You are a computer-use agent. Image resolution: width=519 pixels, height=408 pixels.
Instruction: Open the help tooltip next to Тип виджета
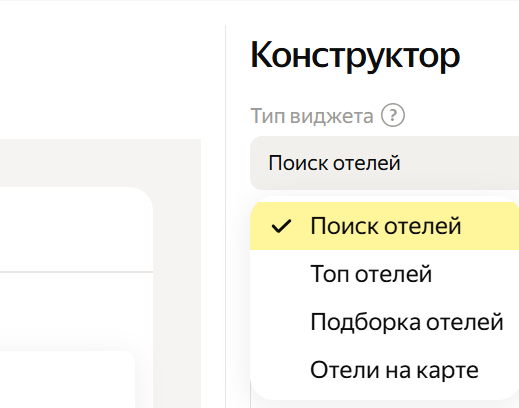click(393, 116)
